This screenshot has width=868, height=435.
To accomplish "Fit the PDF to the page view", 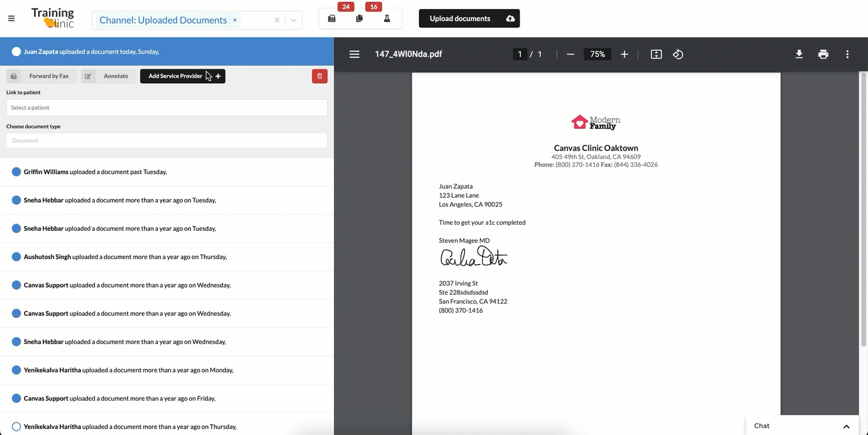I will coord(656,54).
